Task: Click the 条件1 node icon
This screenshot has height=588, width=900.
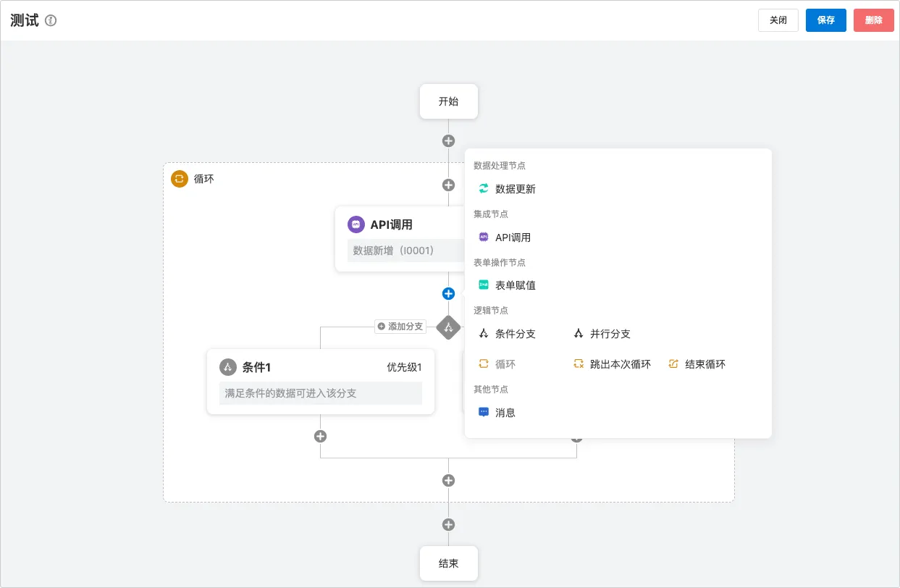Action: 228,367
